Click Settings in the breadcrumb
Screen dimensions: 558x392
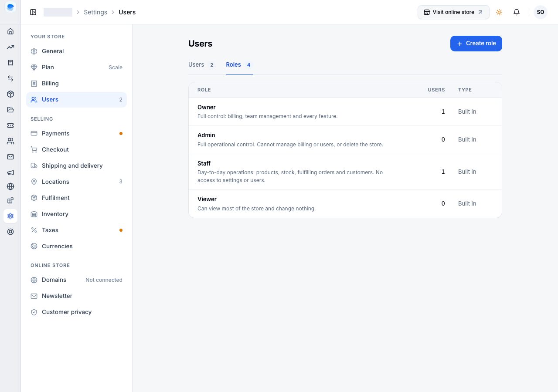click(x=95, y=12)
